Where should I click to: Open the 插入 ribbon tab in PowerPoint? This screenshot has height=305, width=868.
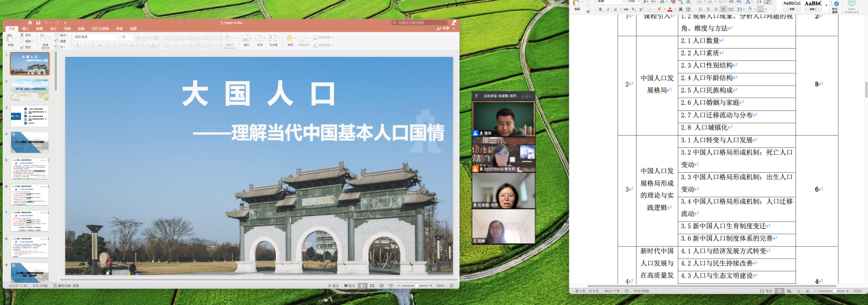pyautogui.click(x=25, y=29)
